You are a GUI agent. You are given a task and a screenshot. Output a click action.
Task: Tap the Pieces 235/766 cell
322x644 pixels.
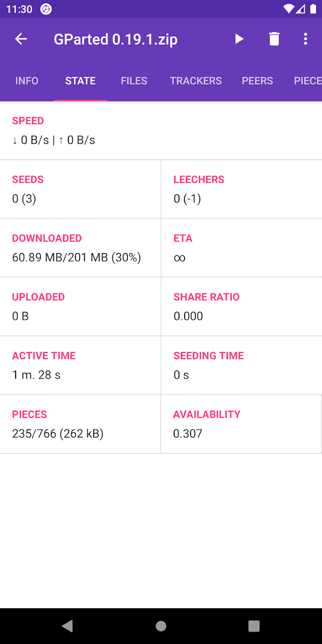click(80, 424)
